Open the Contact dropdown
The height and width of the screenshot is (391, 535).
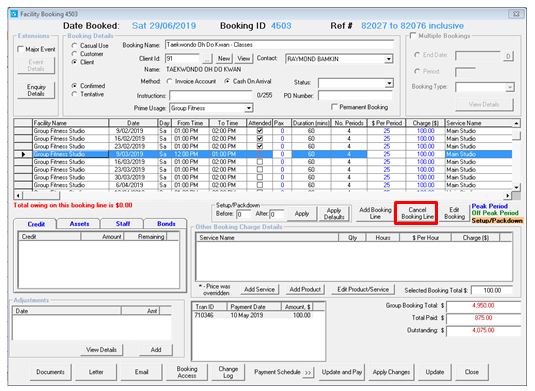388,59
